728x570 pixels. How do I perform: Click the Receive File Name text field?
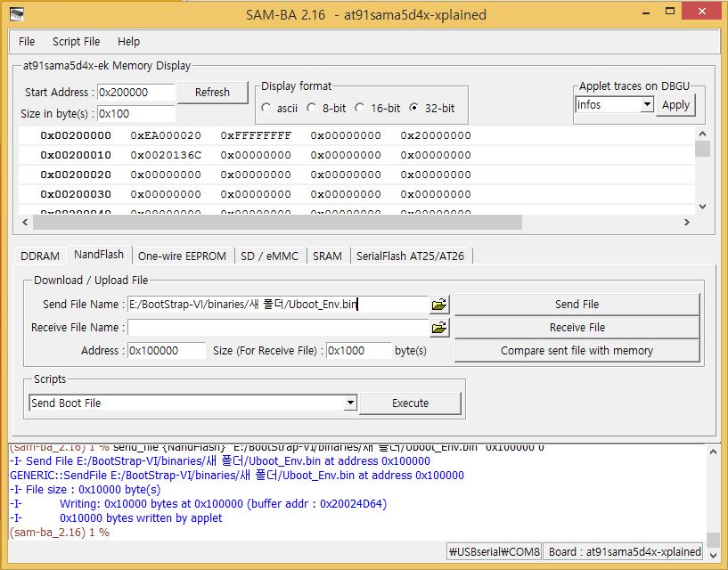point(278,328)
